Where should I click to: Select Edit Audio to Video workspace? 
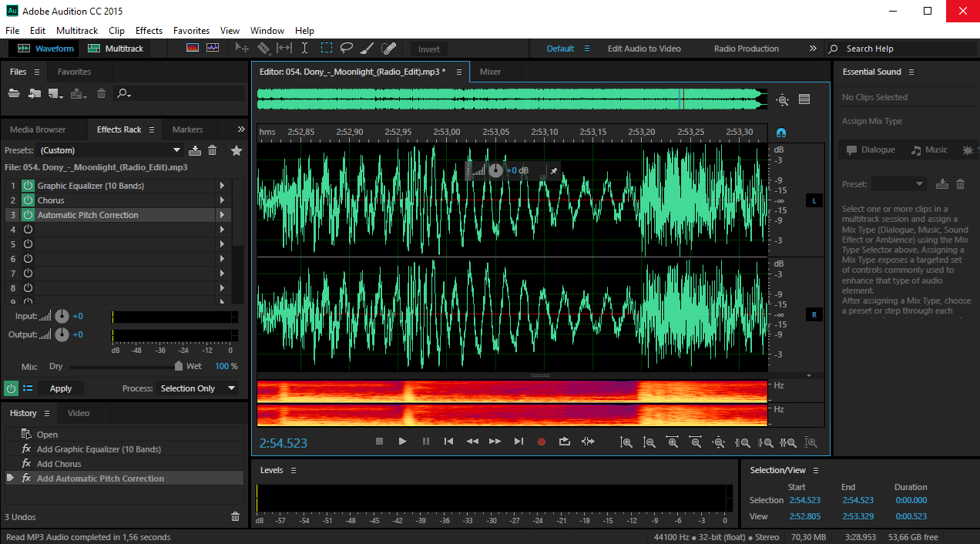(644, 49)
